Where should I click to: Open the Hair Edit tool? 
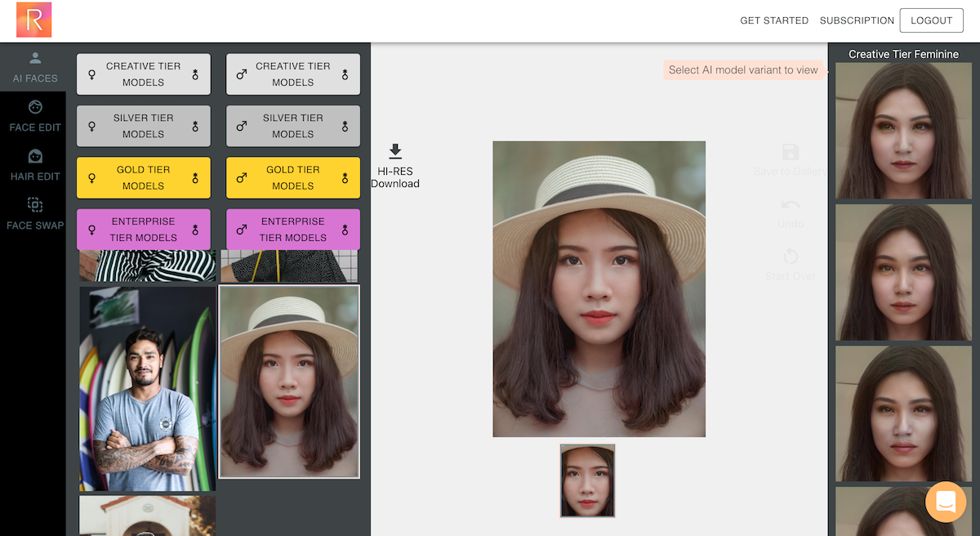[35, 165]
